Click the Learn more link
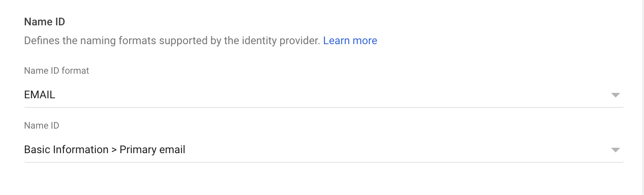 pyautogui.click(x=350, y=41)
